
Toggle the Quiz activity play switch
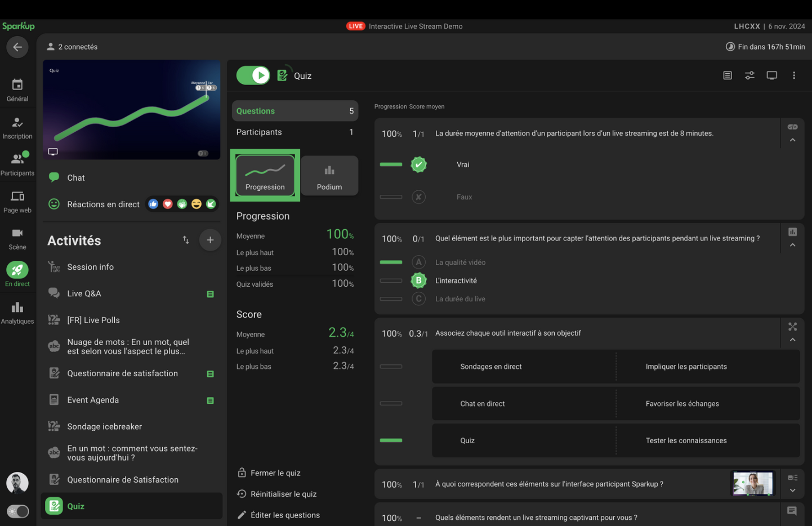(x=253, y=75)
